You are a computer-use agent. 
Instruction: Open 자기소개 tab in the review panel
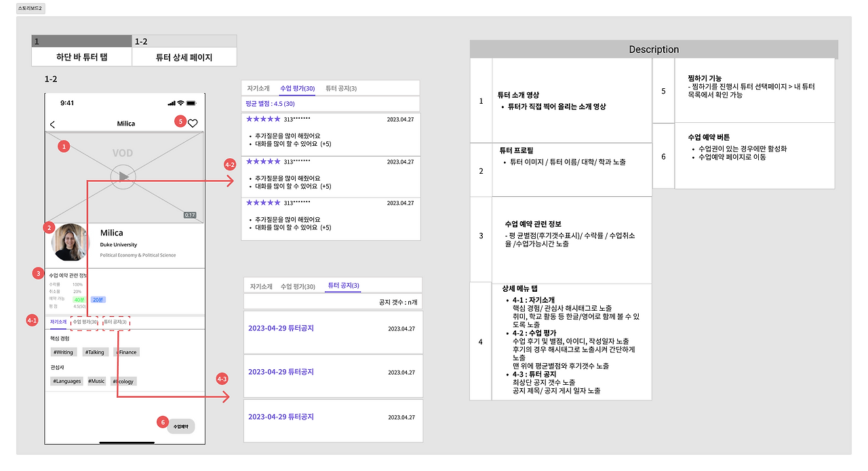(x=258, y=88)
